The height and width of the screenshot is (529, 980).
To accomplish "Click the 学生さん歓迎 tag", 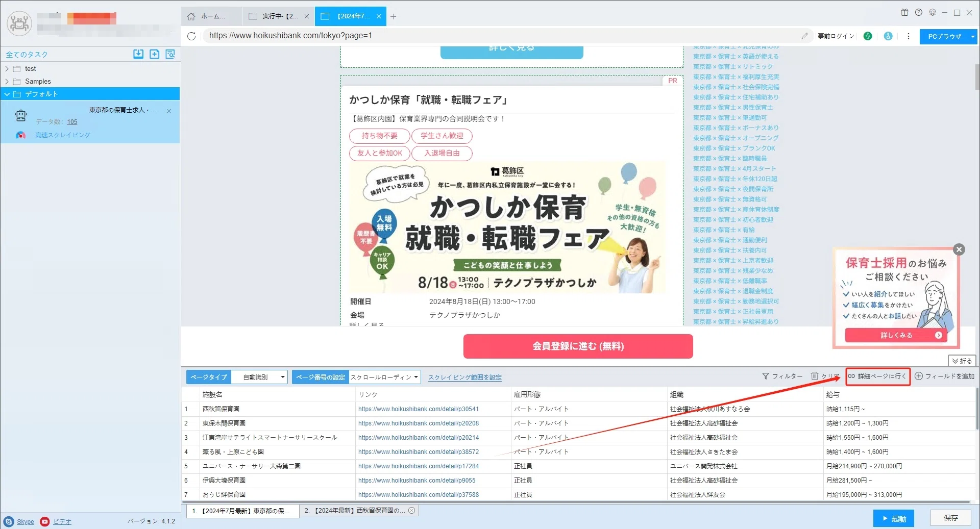I will 442,136.
